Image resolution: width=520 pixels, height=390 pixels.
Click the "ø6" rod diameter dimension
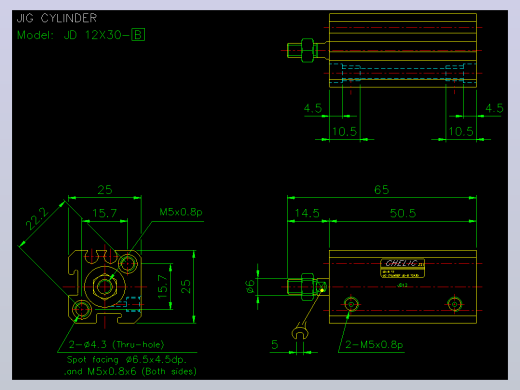[x=250, y=286]
